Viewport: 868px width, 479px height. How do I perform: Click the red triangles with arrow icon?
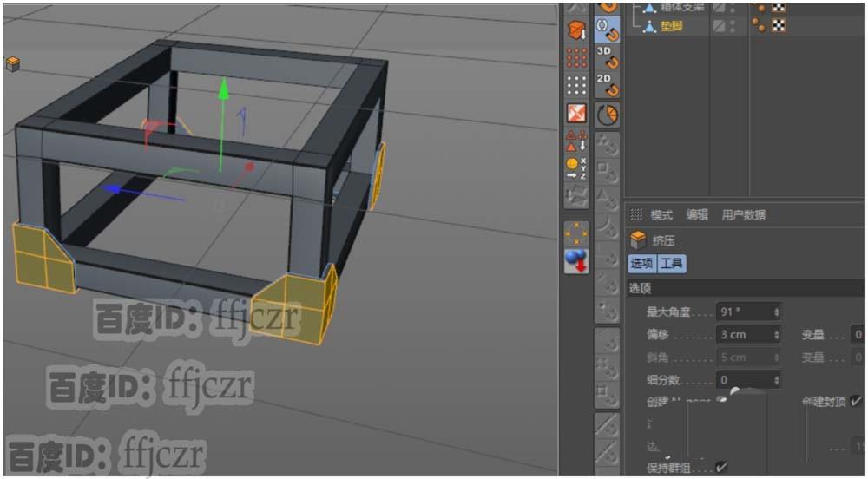click(576, 141)
